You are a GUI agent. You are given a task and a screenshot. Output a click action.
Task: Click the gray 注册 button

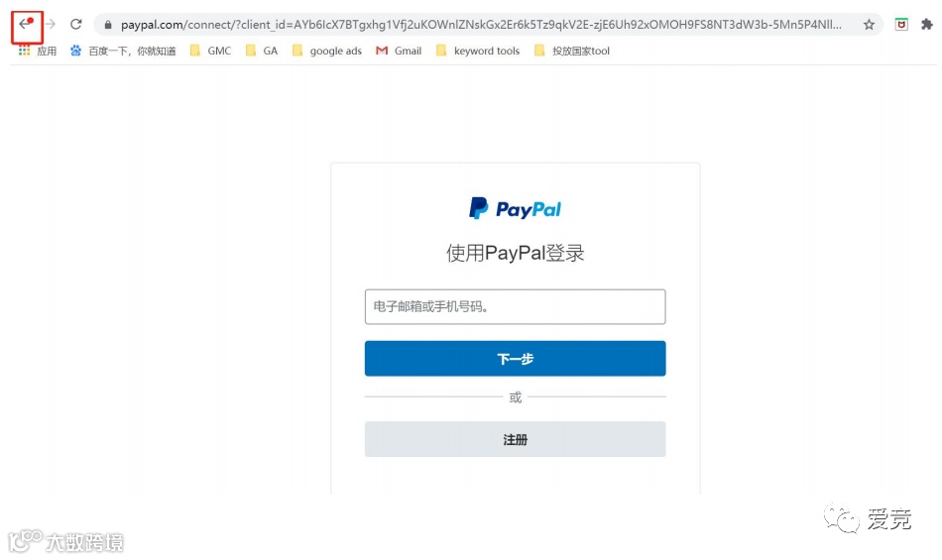515,439
